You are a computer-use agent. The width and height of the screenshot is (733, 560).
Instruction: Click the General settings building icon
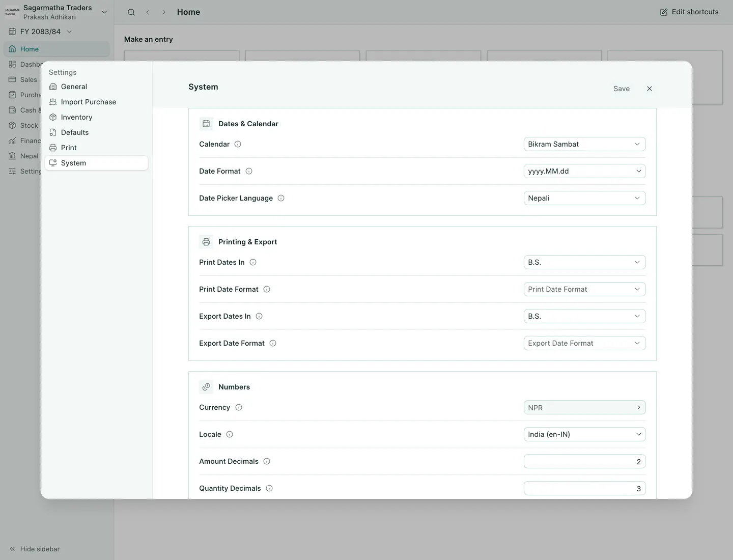coord(53,87)
